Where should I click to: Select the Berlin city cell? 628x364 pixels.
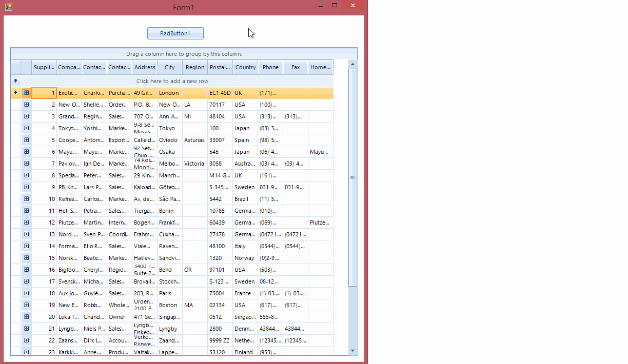point(170,211)
